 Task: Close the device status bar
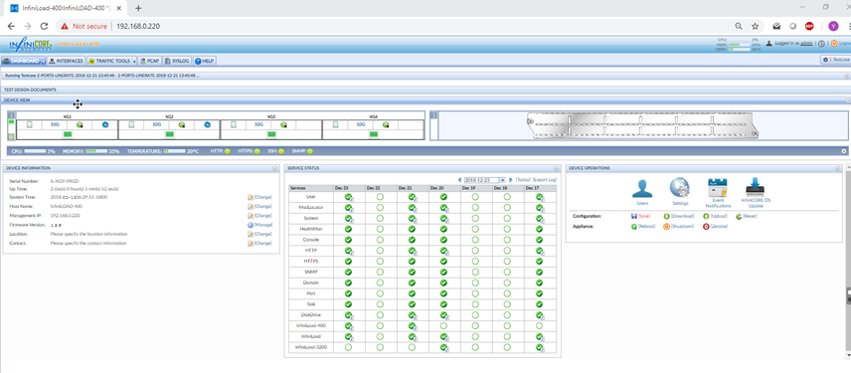coord(844,151)
